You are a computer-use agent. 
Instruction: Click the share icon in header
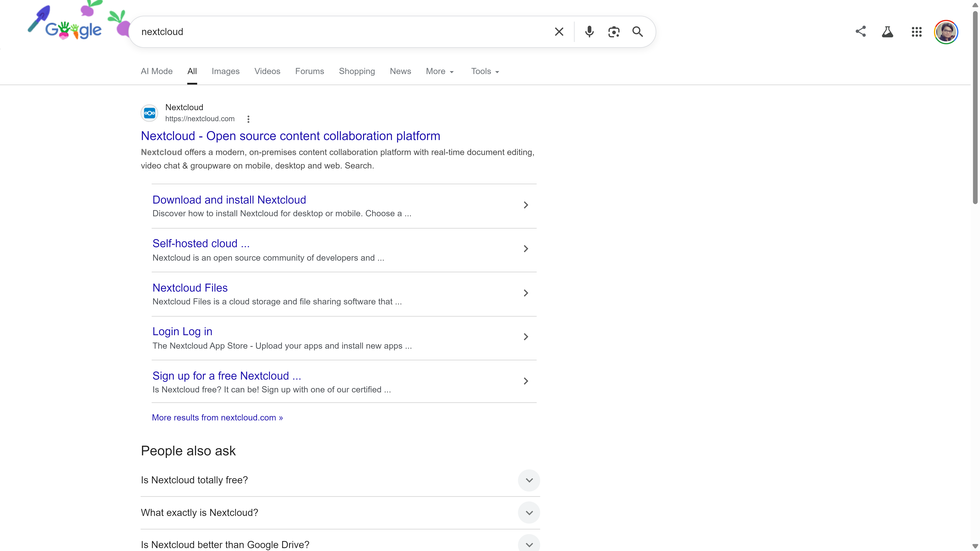point(861,31)
